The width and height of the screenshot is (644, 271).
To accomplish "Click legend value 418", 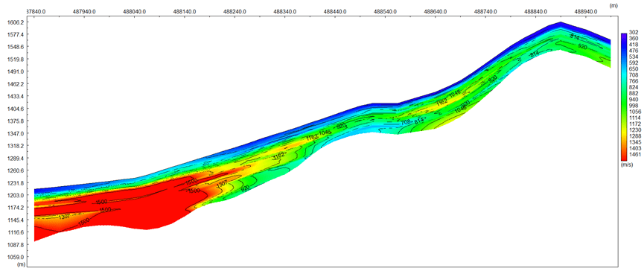I will tap(634, 45).
